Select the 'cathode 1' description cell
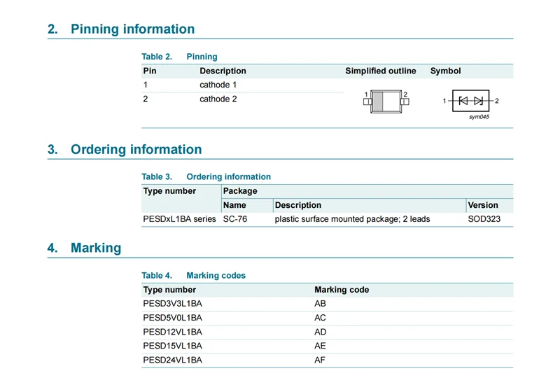Screen dimensions: 560x392 point(218,85)
